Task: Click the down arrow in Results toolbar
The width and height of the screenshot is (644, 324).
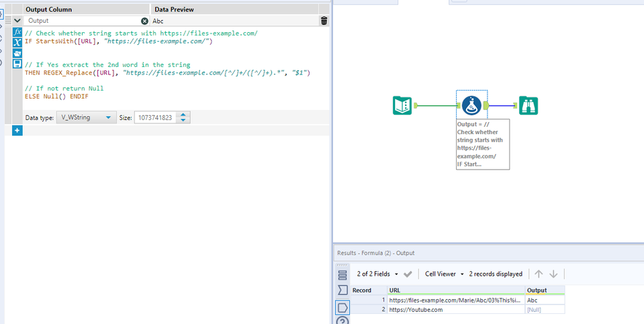Action: click(x=553, y=274)
